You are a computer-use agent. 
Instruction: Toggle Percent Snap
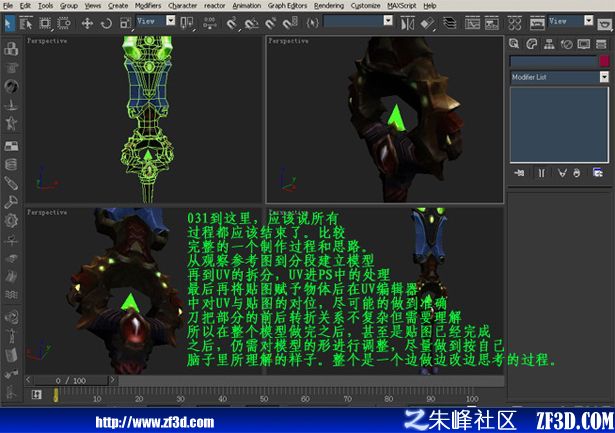pyautogui.click(x=271, y=24)
